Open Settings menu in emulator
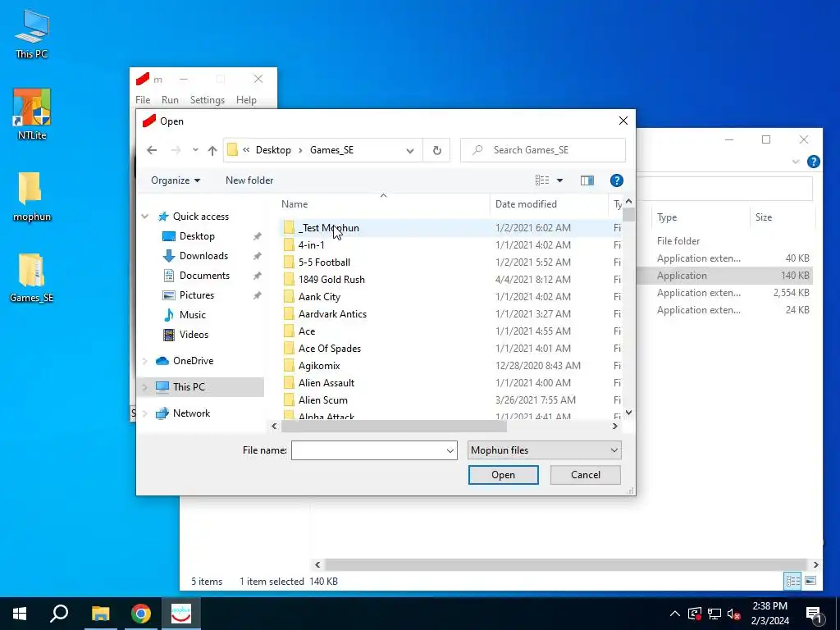840x630 pixels. click(x=208, y=100)
